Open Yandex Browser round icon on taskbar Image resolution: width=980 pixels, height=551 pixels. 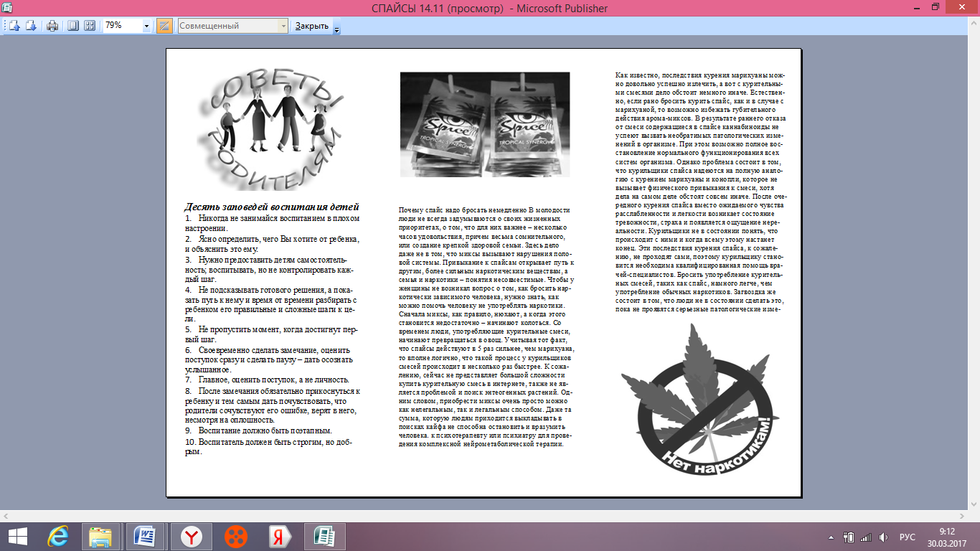191,537
